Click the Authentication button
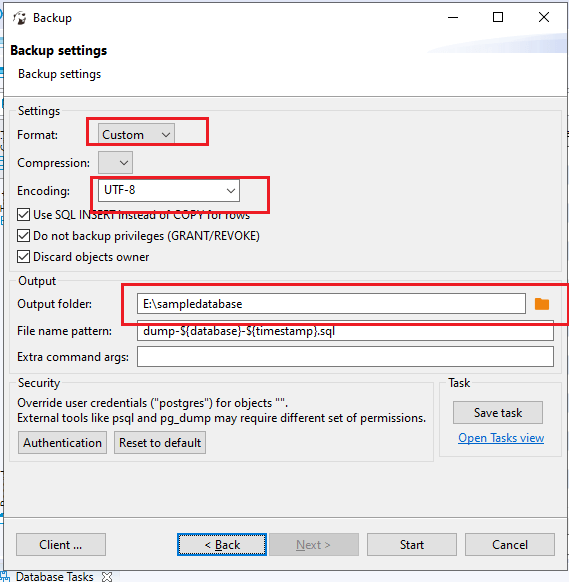569x582 pixels. [x=62, y=442]
